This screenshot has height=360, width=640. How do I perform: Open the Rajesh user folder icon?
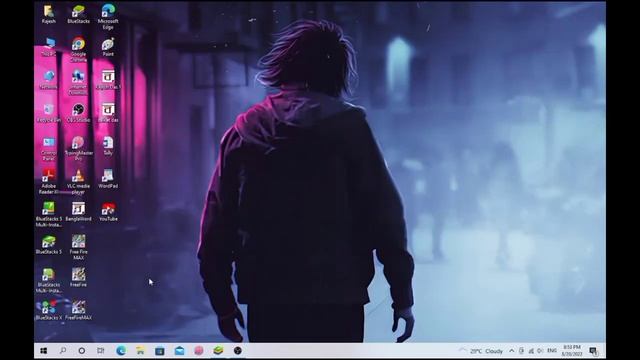click(49, 14)
